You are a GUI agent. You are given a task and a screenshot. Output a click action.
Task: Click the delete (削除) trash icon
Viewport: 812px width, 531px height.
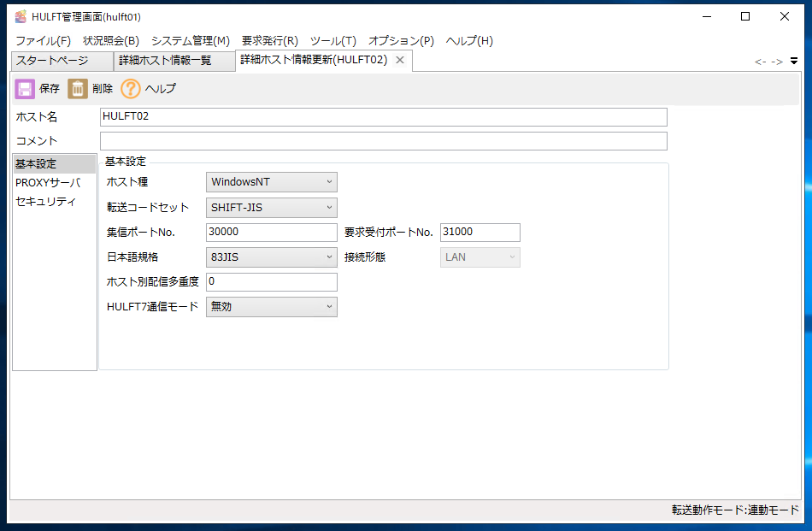pyautogui.click(x=78, y=89)
